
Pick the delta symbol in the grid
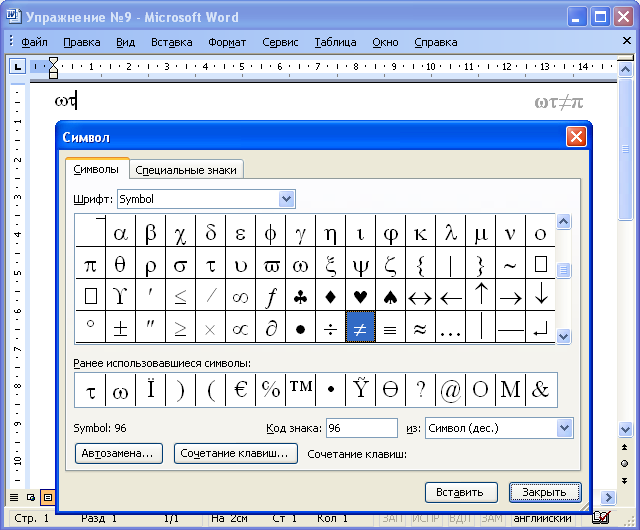(211, 232)
